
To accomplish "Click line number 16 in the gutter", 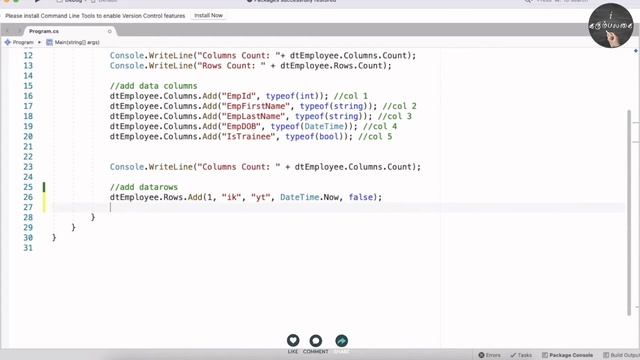I will coord(28,96).
